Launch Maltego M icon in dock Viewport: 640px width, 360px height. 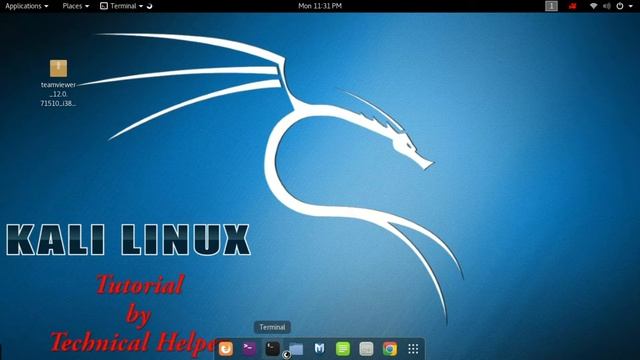pos(320,349)
